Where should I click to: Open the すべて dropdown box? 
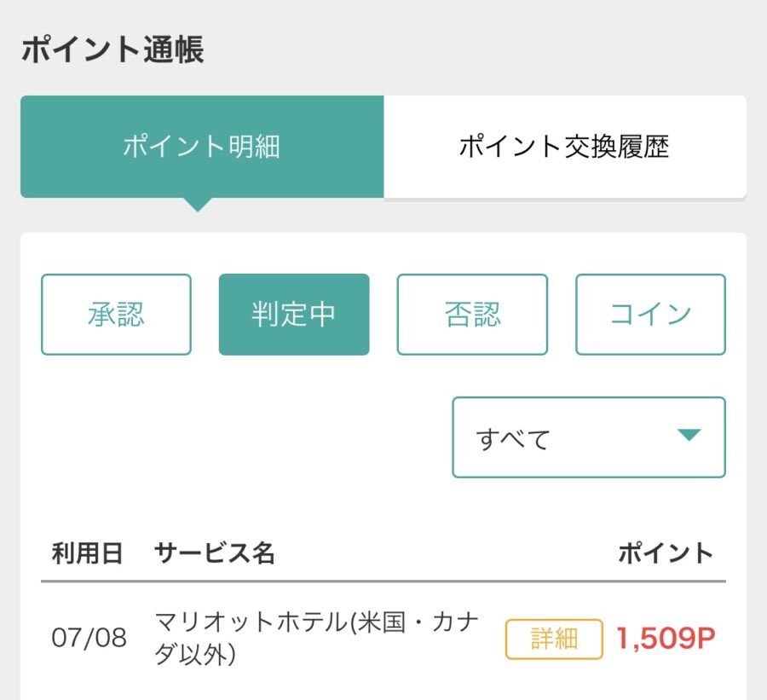tap(589, 437)
